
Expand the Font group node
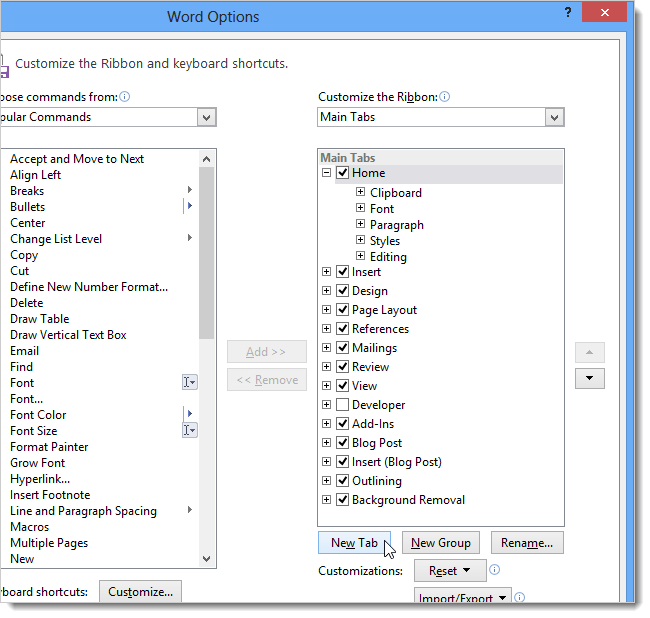coord(361,208)
